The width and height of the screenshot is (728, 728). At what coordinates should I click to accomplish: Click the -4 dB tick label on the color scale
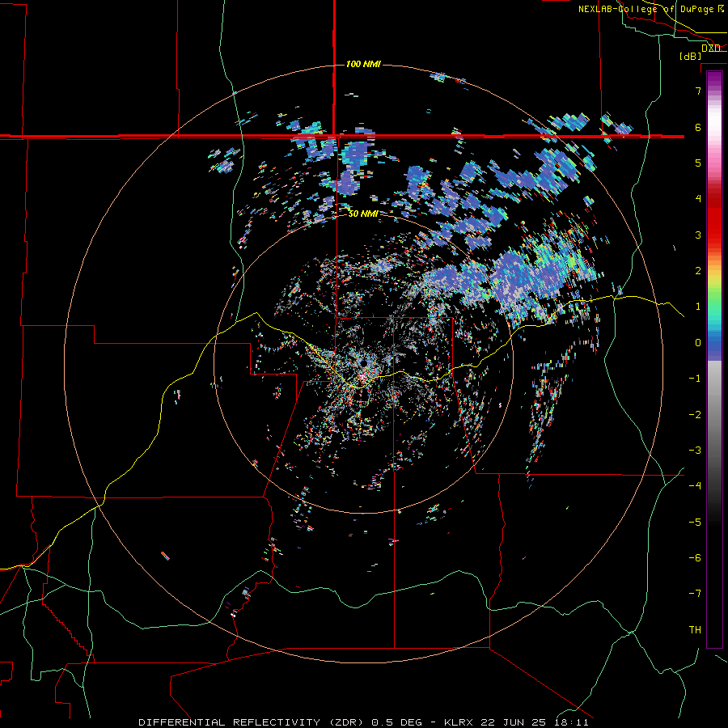(695, 486)
